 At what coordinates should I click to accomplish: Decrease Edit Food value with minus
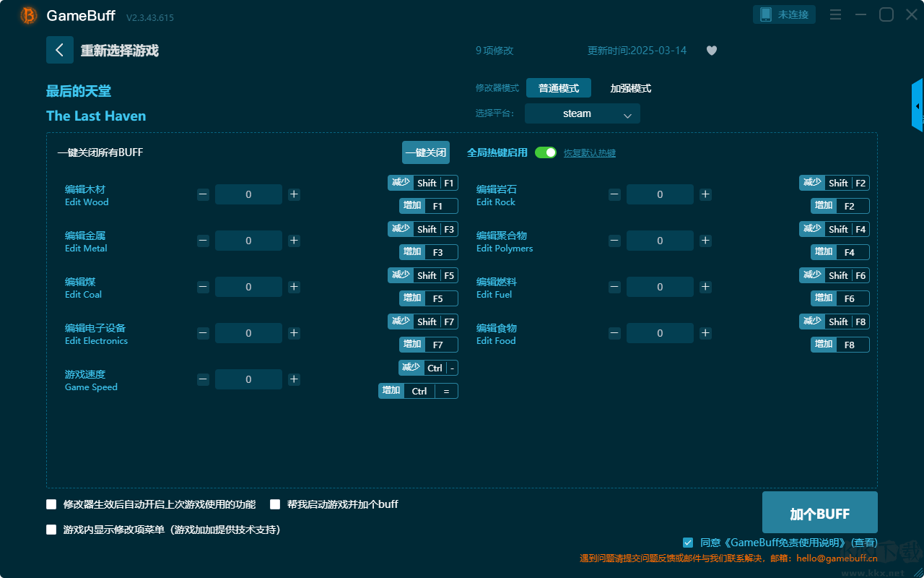pyautogui.click(x=614, y=333)
